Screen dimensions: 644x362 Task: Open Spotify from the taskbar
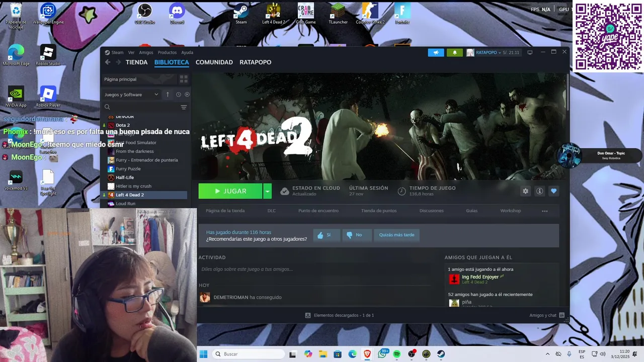(396, 354)
